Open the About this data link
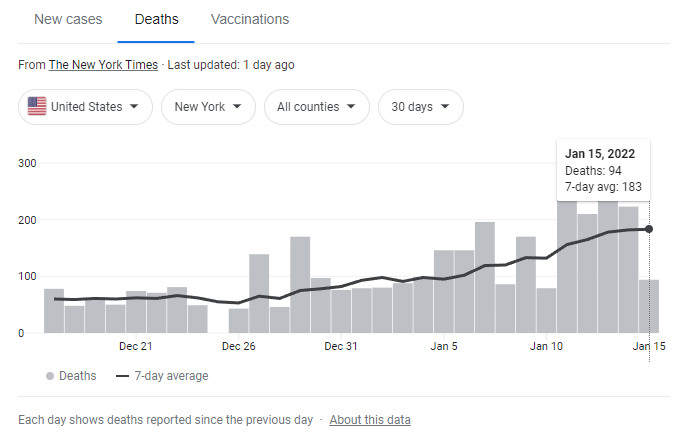The width and height of the screenshot is (680, 433). tap(370, 420)
